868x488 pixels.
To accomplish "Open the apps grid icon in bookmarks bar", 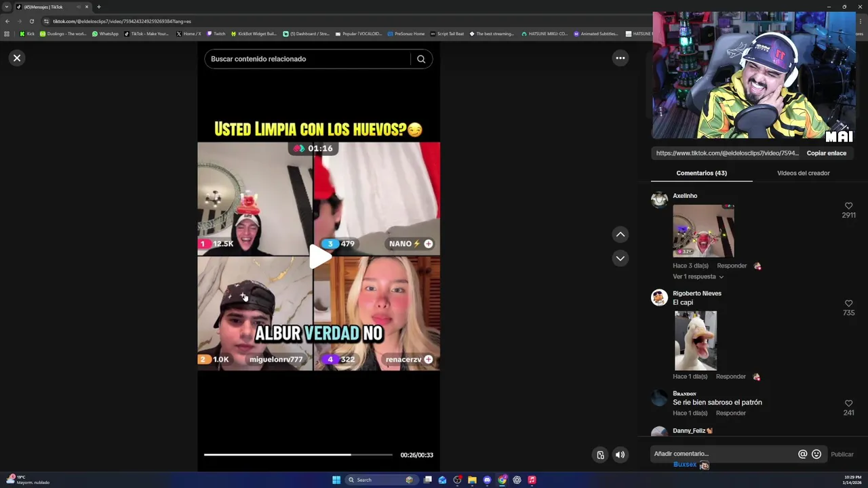I will click(7, 33).
